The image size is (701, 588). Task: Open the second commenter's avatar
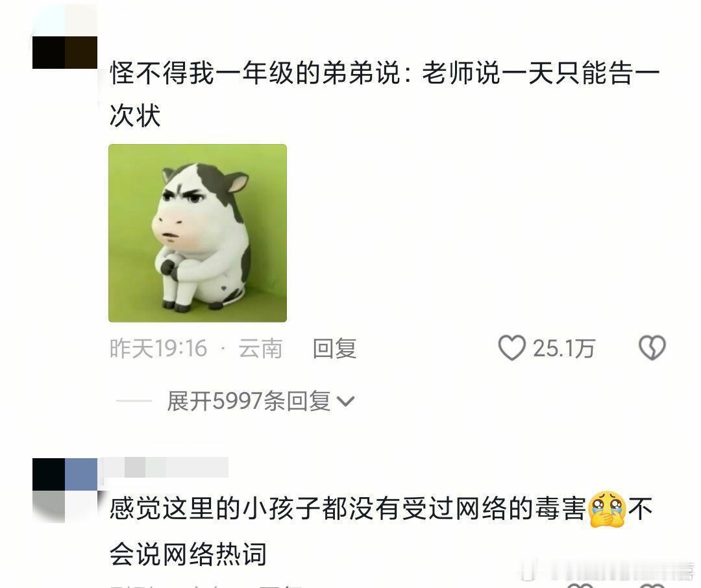coord(65,491)
